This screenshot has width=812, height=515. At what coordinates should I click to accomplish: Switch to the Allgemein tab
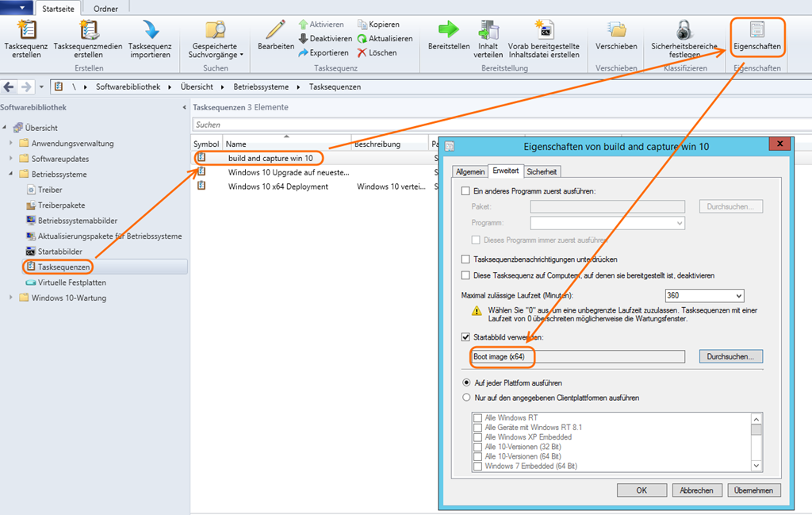coord(470,171)
